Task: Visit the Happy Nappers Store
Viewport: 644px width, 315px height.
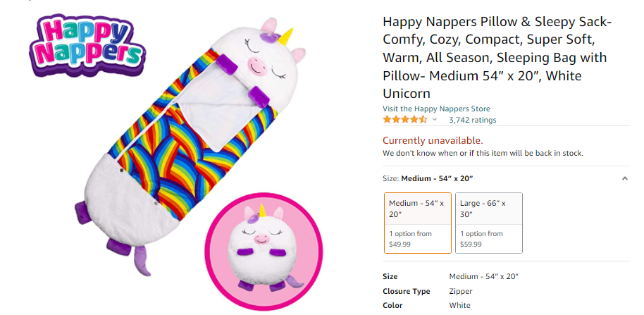Action: (436, 109)
